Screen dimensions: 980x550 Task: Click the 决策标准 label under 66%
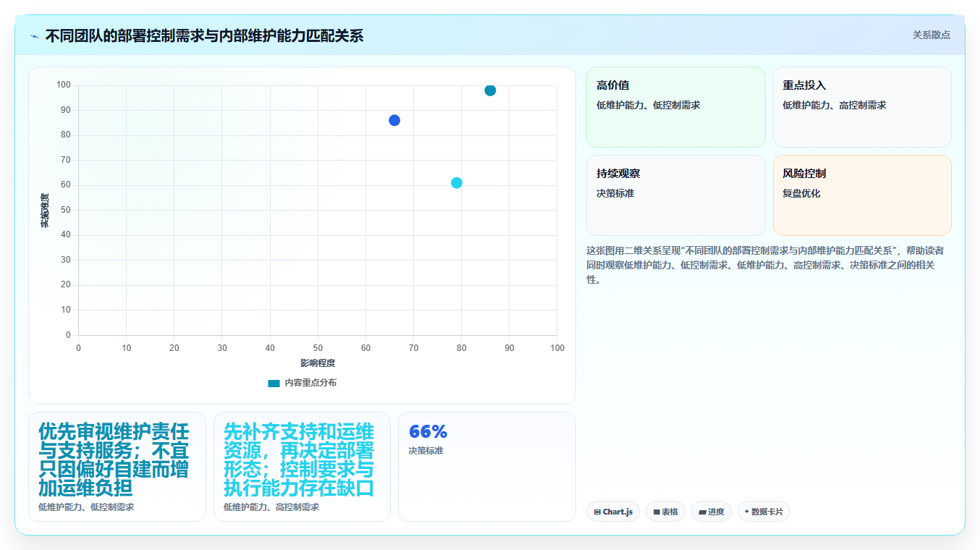(426, 451)
